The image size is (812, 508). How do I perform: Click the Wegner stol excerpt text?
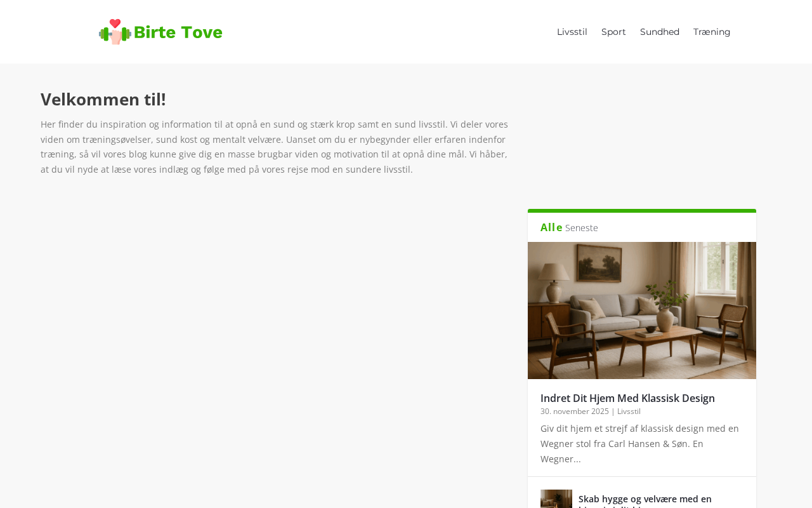pos(639,444)
